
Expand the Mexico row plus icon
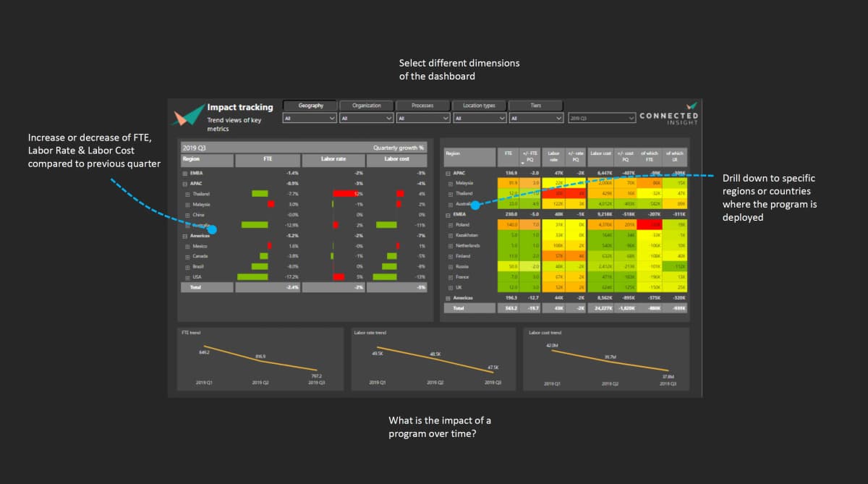point(187,246)
